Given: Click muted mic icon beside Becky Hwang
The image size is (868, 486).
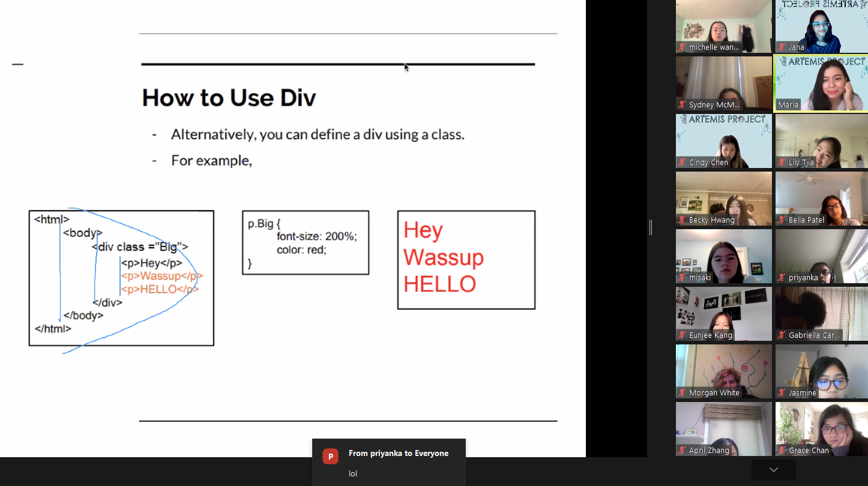Looking at the screenshot, I should (x=683, y=220).
